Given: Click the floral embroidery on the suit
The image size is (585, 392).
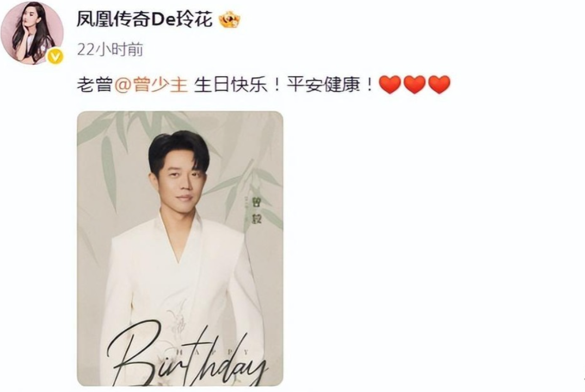Looking at the screenshot, I should 178,317.
